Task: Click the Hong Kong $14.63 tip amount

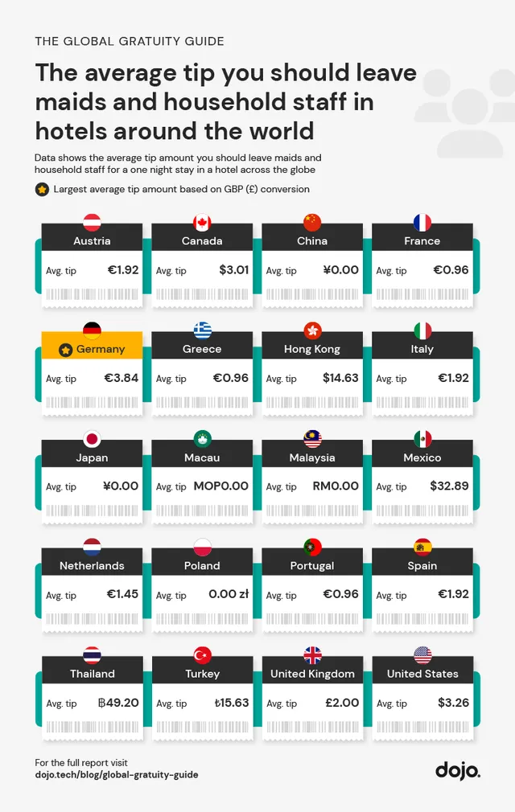Action: [x=340, y=378]
